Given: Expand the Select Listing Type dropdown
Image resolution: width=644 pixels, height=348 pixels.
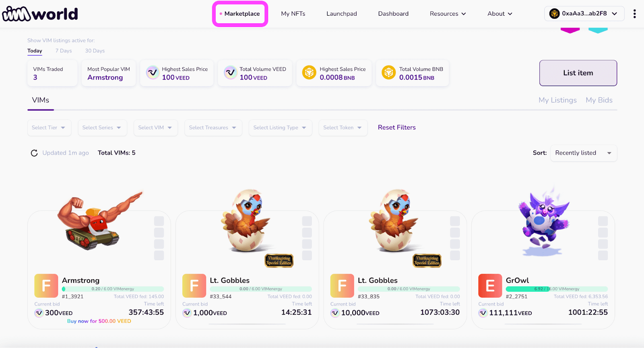Looking at the screenshot, I should click(x=280, y=128).
